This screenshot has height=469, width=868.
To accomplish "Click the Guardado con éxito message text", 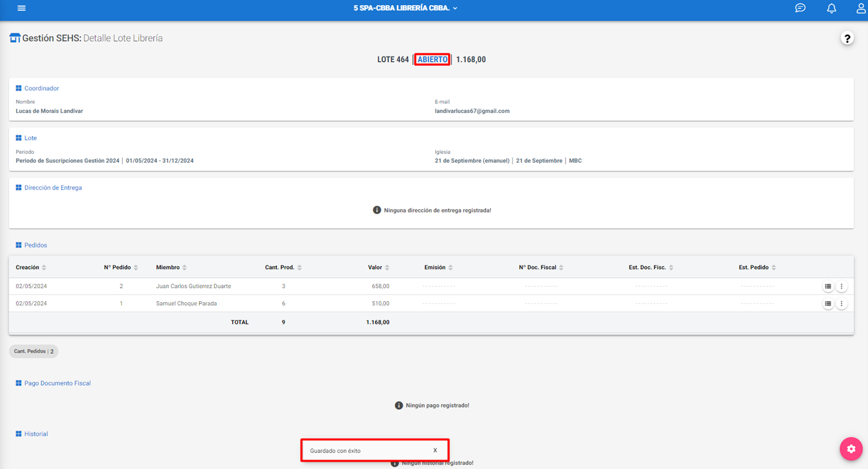I will pyautogui.click(x=335, y=451).
